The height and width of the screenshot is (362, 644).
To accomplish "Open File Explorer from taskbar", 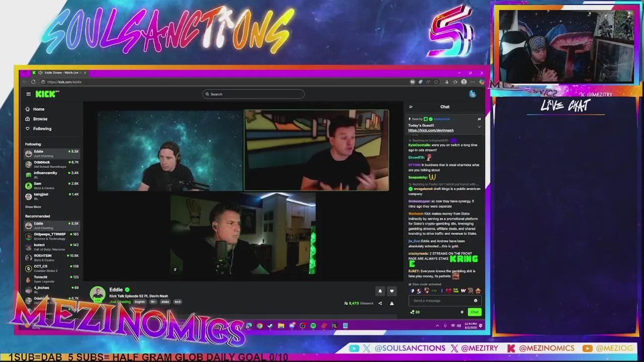I will coord(281,326).
